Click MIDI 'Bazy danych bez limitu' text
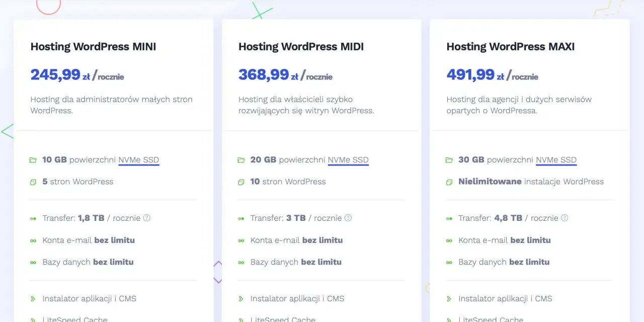 296,262
